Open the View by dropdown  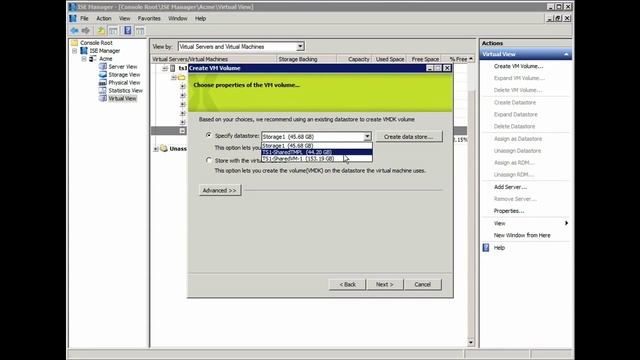point(300,47)
